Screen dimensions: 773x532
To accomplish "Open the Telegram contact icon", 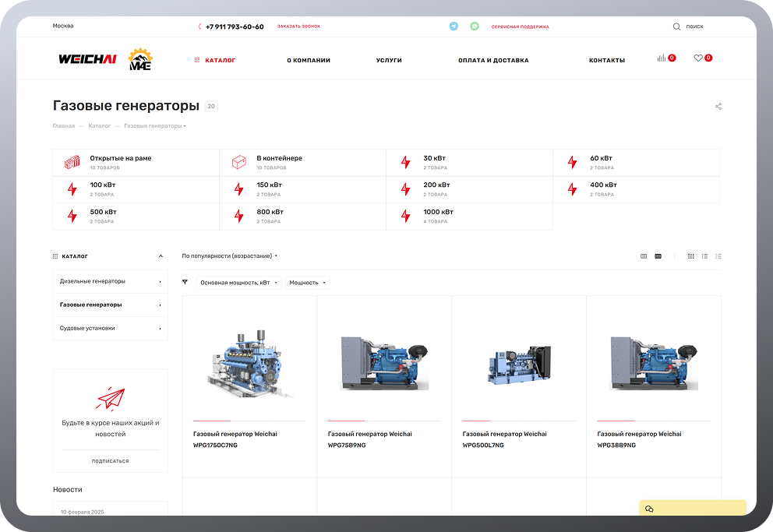I will [x=454, y=26].
